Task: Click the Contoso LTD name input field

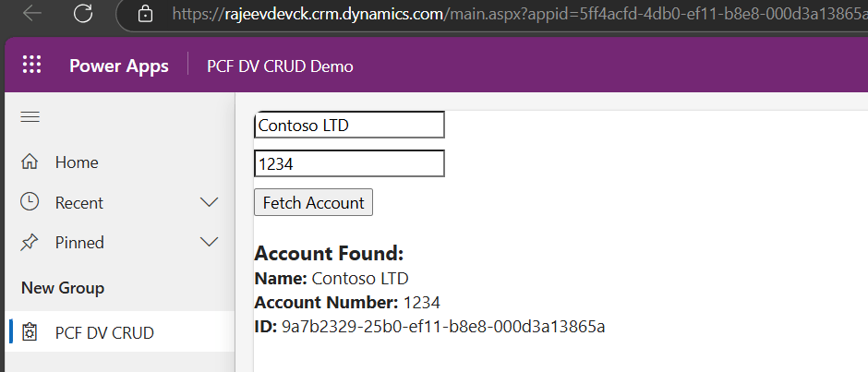Action: [x=349, y=125]
